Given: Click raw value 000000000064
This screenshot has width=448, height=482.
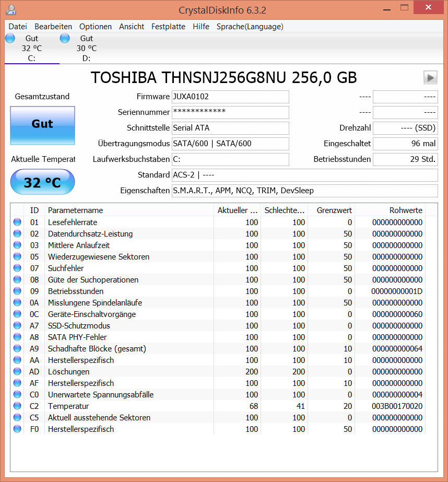Looking at the screenshot, I should click(397, 349).
